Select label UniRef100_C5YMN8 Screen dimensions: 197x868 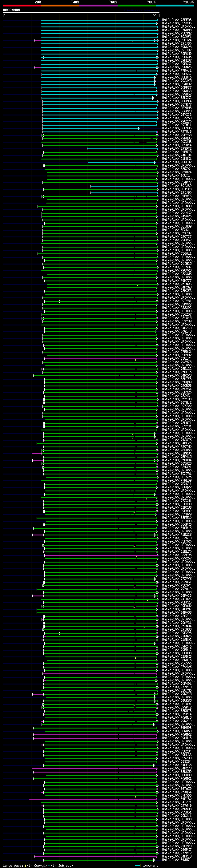(177, 108)
